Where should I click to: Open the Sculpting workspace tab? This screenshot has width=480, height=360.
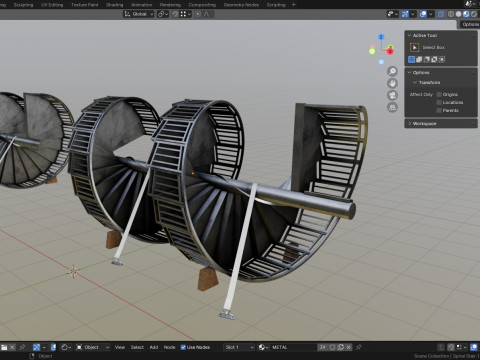(23, 5)
